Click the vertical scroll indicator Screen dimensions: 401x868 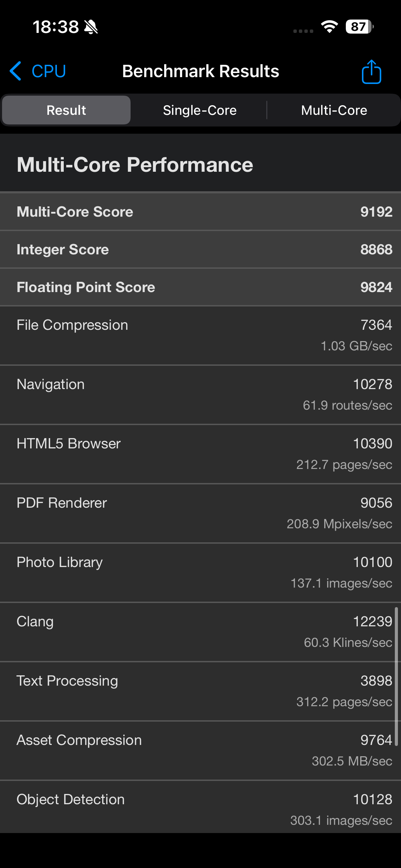pos(396,676)
